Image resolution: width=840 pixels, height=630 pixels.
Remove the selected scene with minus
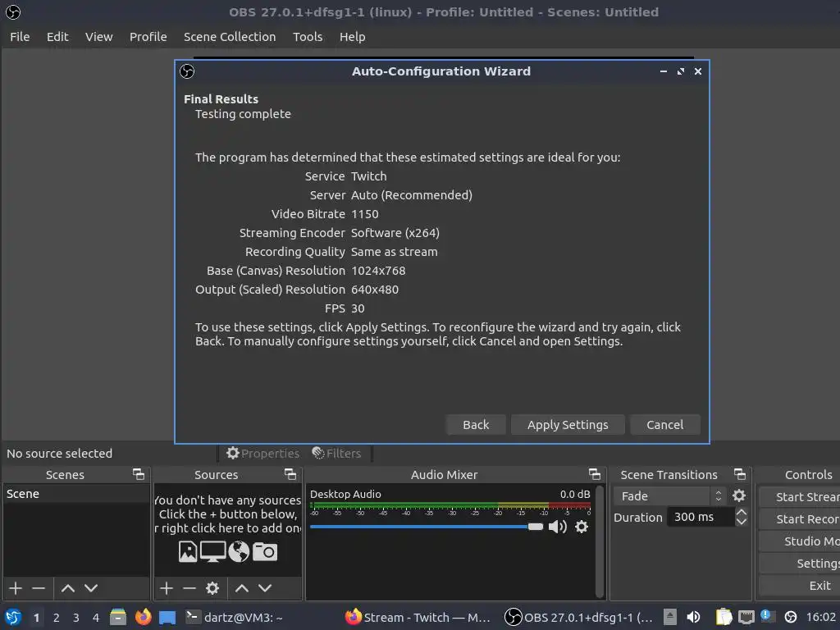(x=39, y=588)
